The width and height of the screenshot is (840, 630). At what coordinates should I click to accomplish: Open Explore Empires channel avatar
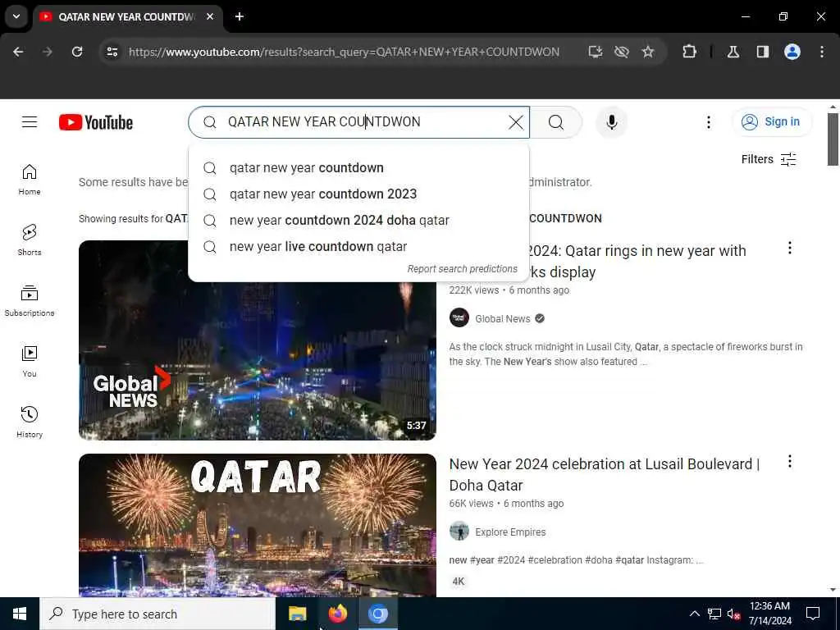coord(459,532)
